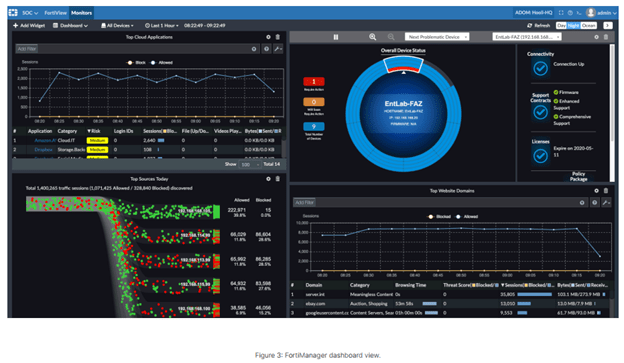Open filter help icon in Top Website Domains
Image resolution: width=624 pixels, height=363 pixels.
click(595, 203)
